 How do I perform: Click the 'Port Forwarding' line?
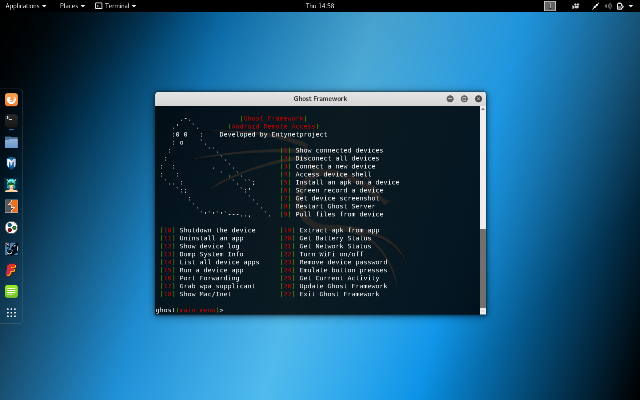tap(200, 278)
